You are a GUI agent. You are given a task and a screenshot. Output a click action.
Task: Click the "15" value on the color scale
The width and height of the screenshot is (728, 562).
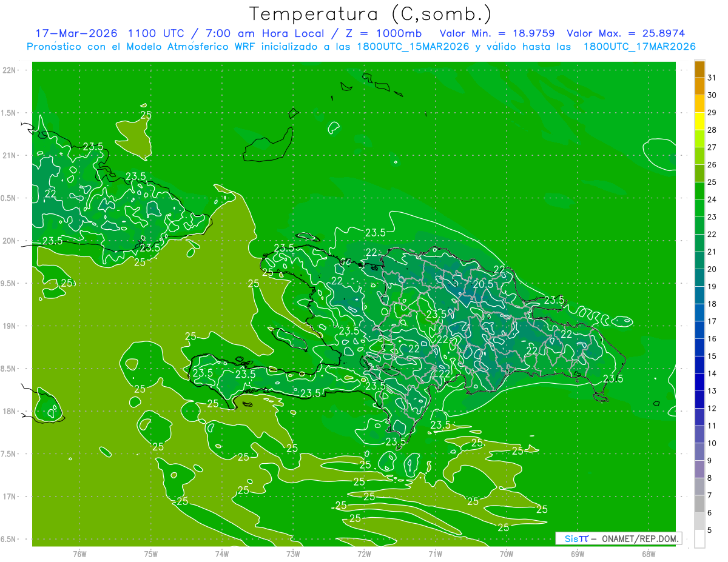click(x=712, y=356)
